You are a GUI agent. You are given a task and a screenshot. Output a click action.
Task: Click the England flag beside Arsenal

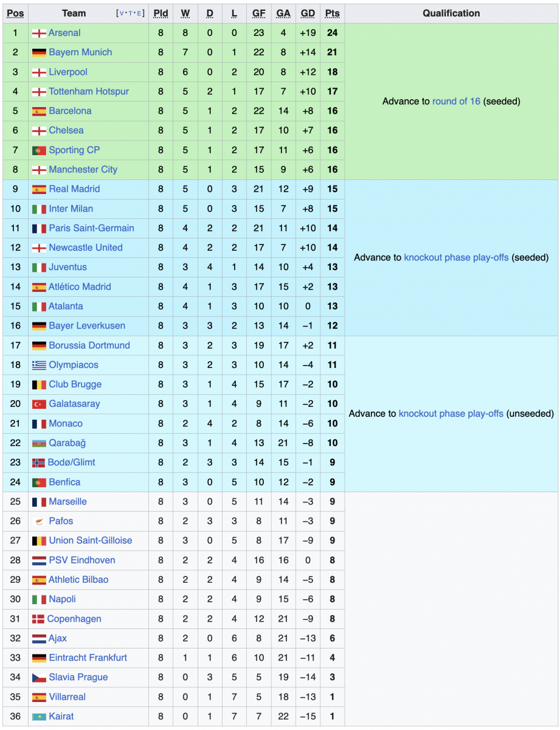point(39,33)
